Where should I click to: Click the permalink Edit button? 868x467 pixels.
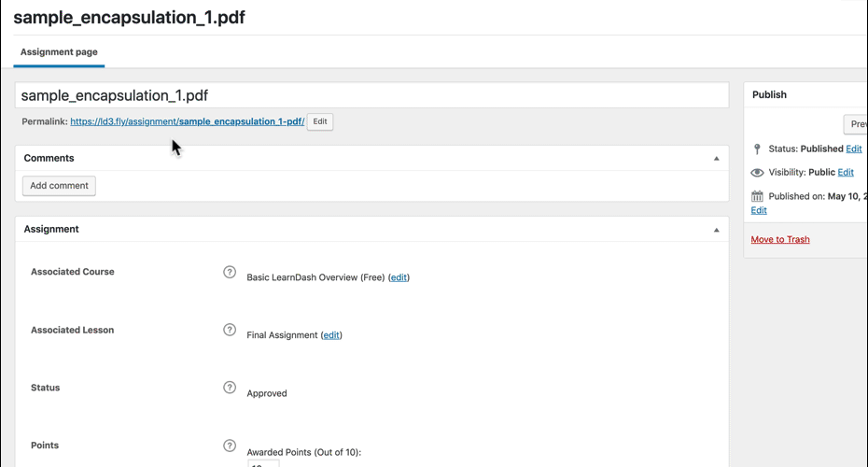[320, 122]
